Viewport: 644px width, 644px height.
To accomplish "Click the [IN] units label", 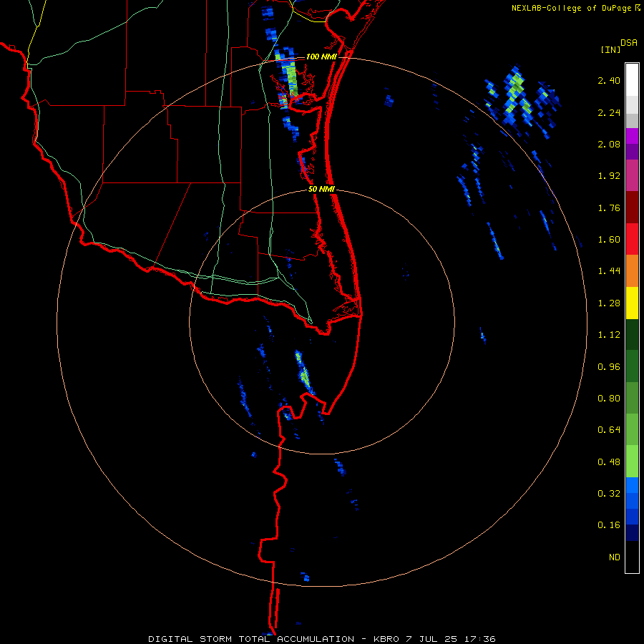I will point(610,49).
